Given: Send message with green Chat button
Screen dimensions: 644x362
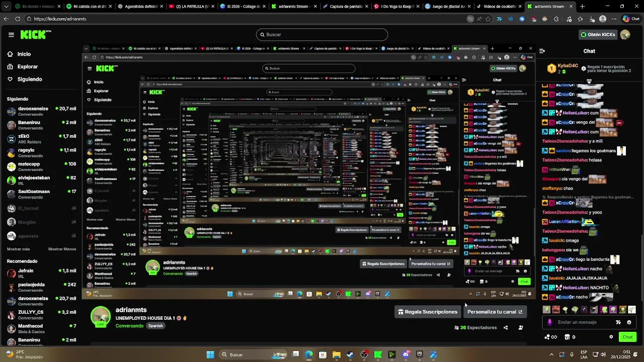Looking at the screenshot, I should pos(627,337).
